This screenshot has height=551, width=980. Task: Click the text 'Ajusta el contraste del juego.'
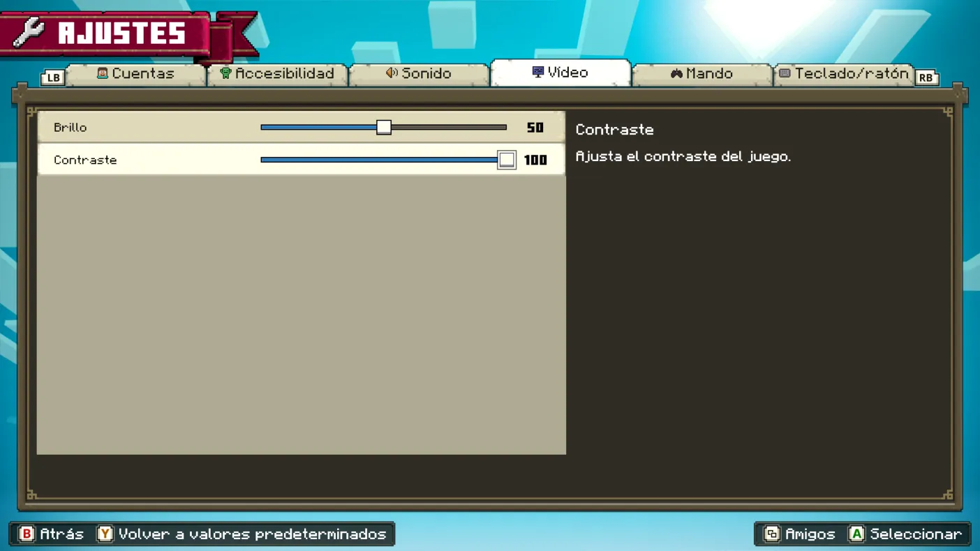coord(683,156)
